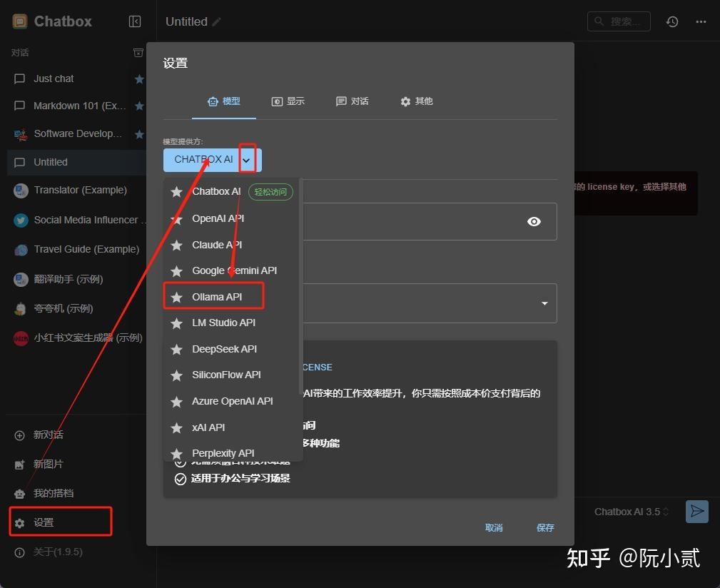Screen dimensions: 720x588
Task: Choose xAI API from provider list
Action: click(231, 428)
